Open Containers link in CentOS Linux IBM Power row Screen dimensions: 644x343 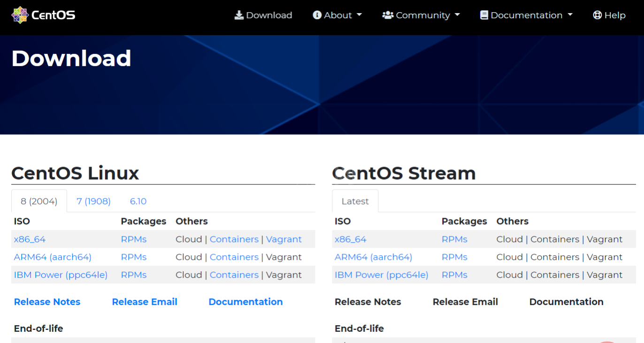coord(234,275)
